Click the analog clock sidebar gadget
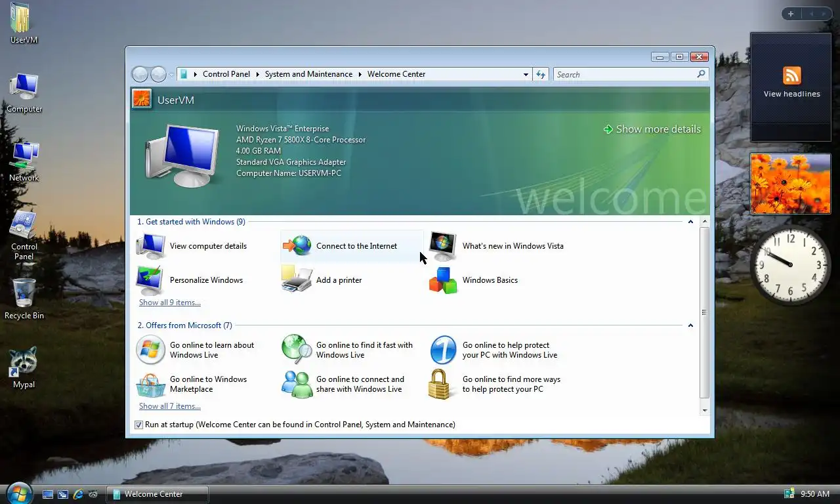840x504 pixels. point(791,265)
